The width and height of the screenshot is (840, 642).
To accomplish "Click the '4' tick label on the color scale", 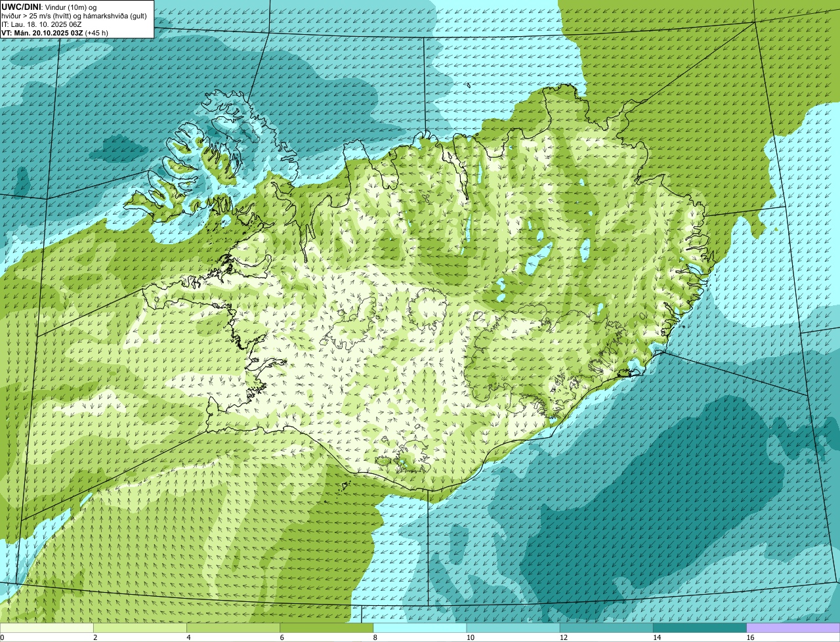I will pos(188,637).
